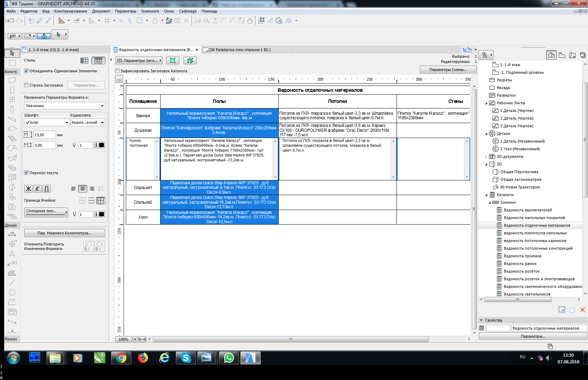
Task: Open the Конструирование menu
Action: (x=71, y=11)
